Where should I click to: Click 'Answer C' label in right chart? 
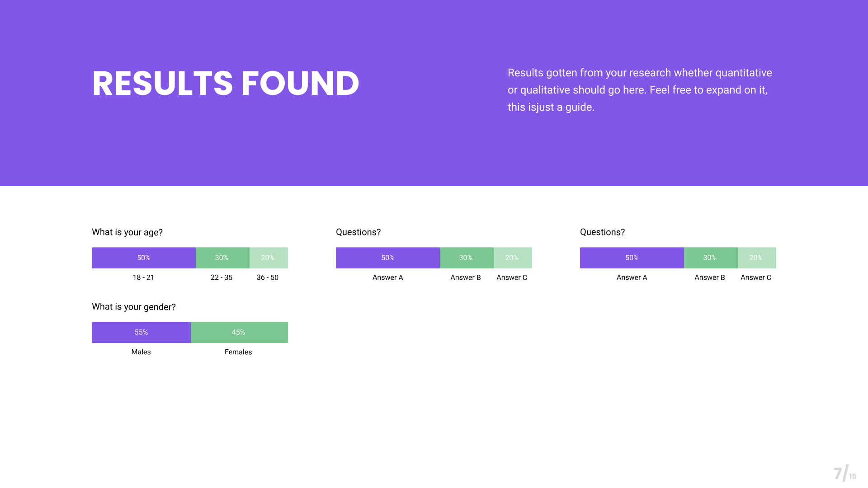756,277
